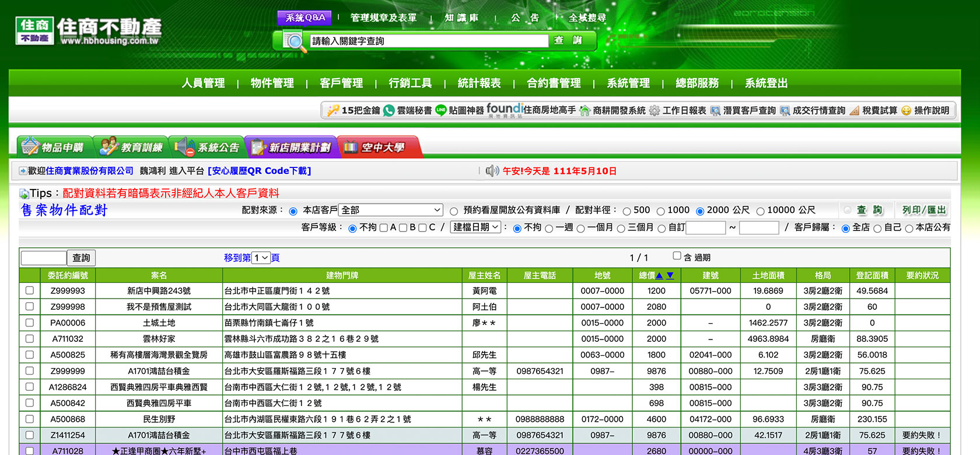980x455 pixels.
Task: Select the 本店客戶 radio button
Action: 293,211
